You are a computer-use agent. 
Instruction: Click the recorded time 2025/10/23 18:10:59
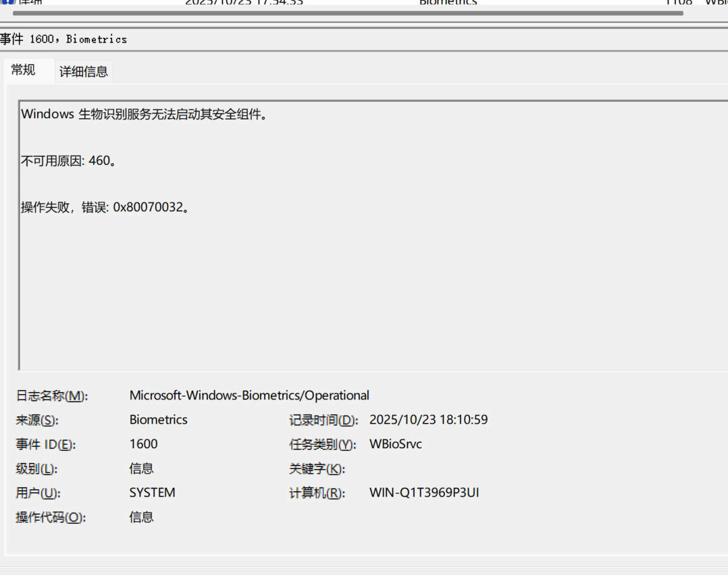(x=429, y=420)
